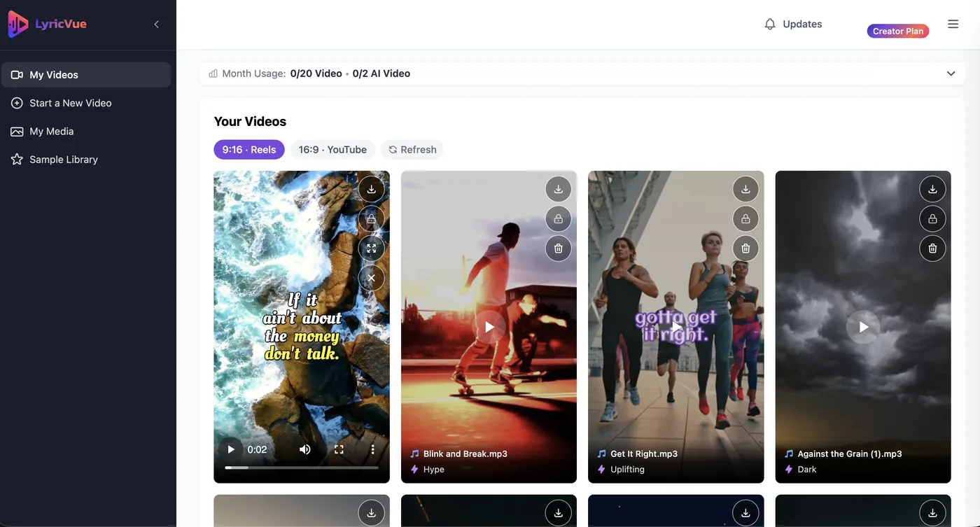Open the hamburger menu at top right
980x527 pixels.
[953, 24]
